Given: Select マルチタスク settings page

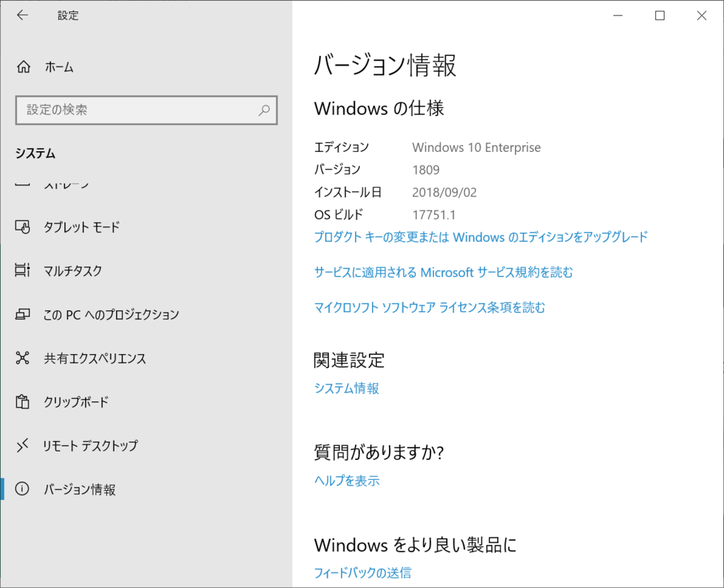Looking at the screenshot, I should (x=146, y=271).
